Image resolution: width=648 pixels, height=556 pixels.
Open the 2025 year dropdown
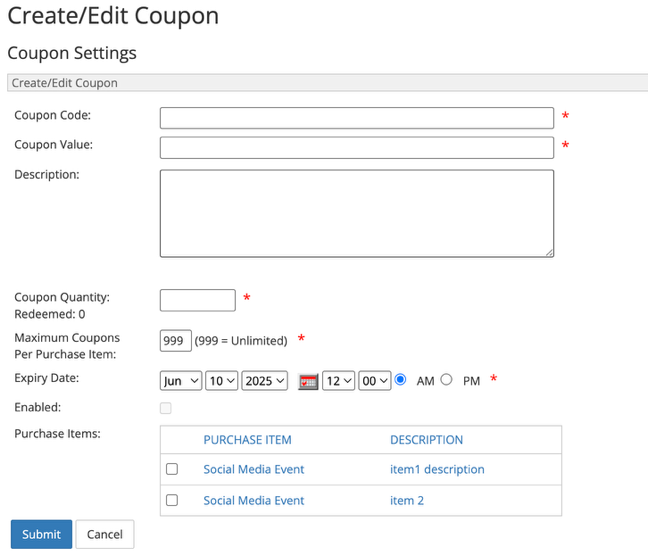point(264,381)
